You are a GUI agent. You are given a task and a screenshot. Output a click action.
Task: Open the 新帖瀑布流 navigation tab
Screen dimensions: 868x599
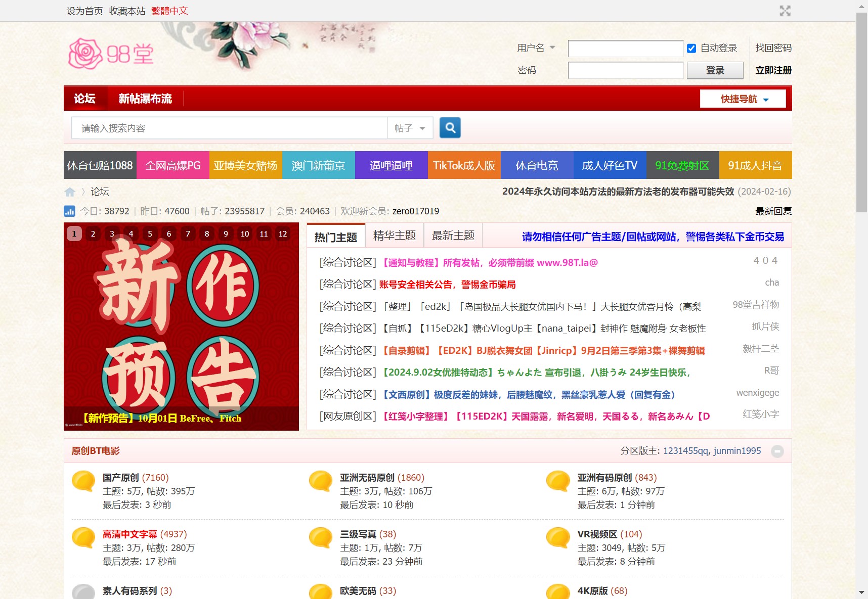coord(145,99)
